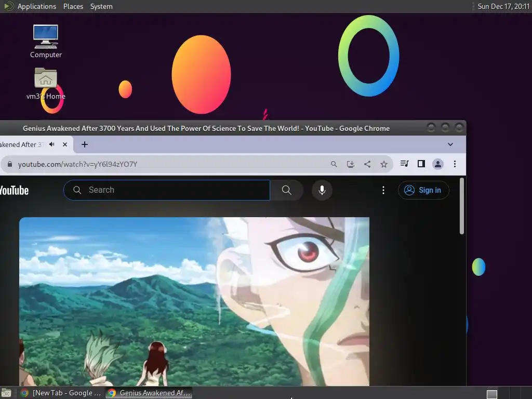Switch to Genius Awakened taskbar window
Screen dimensions: 532x399
click(x=149, y=393)
